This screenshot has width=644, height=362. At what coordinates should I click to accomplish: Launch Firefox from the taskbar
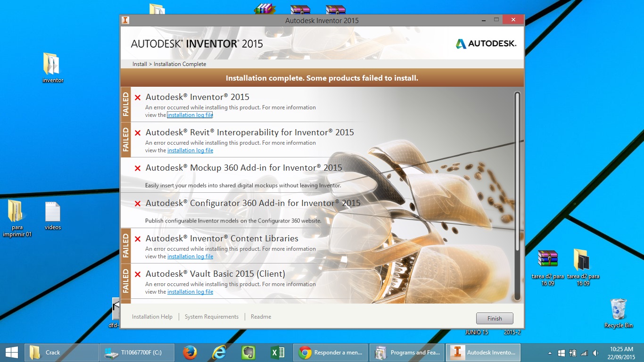click(x=190, y=352)
